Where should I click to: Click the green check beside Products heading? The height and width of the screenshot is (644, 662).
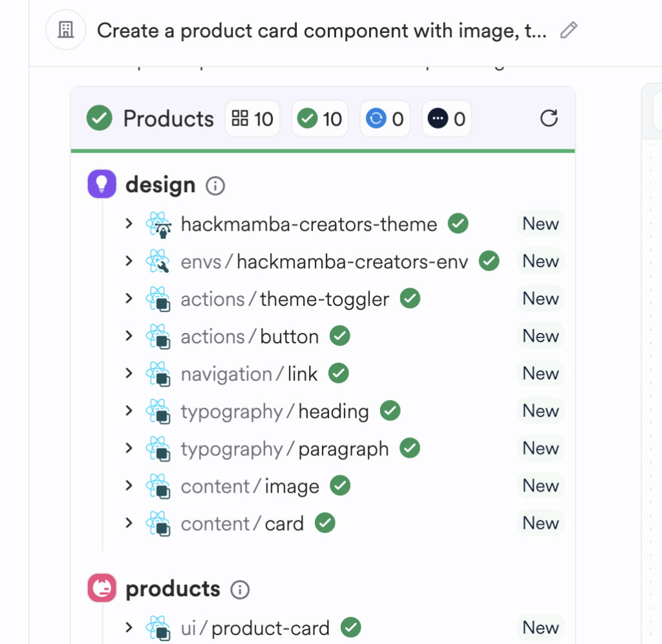pos(100,118)
